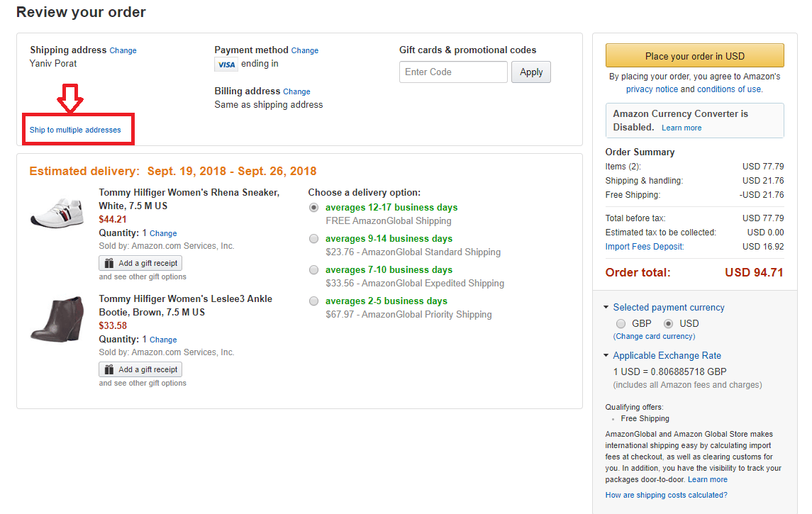Viewport: 812px width, 514px height.
Task: Select USD payment currency radio
Action: [668, 323]
